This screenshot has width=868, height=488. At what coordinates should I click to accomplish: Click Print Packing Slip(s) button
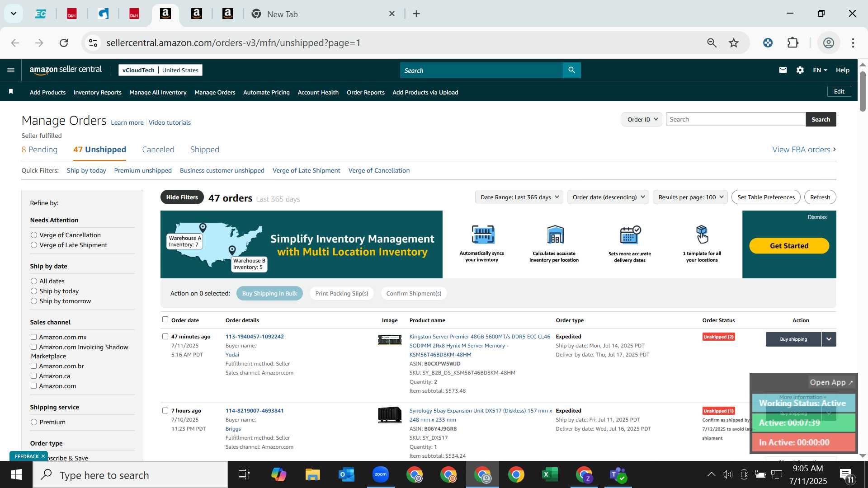tap(342, 293)
